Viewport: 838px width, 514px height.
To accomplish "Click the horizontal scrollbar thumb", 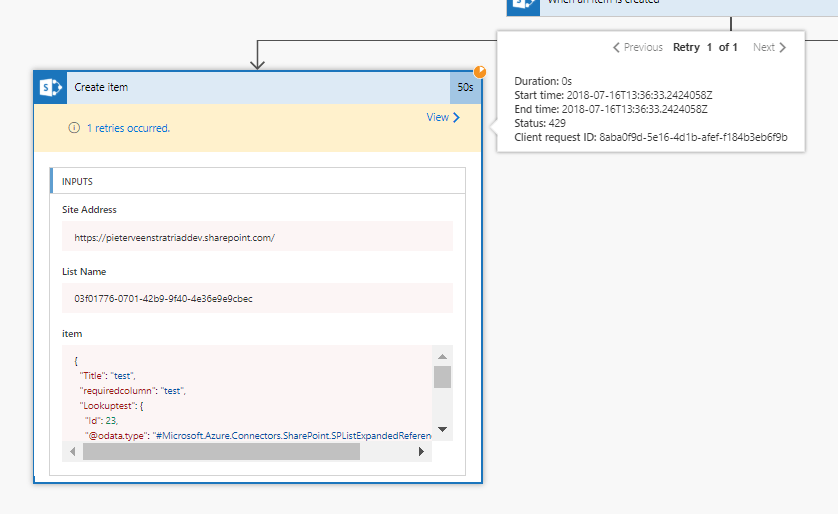I will coord(221,451).
